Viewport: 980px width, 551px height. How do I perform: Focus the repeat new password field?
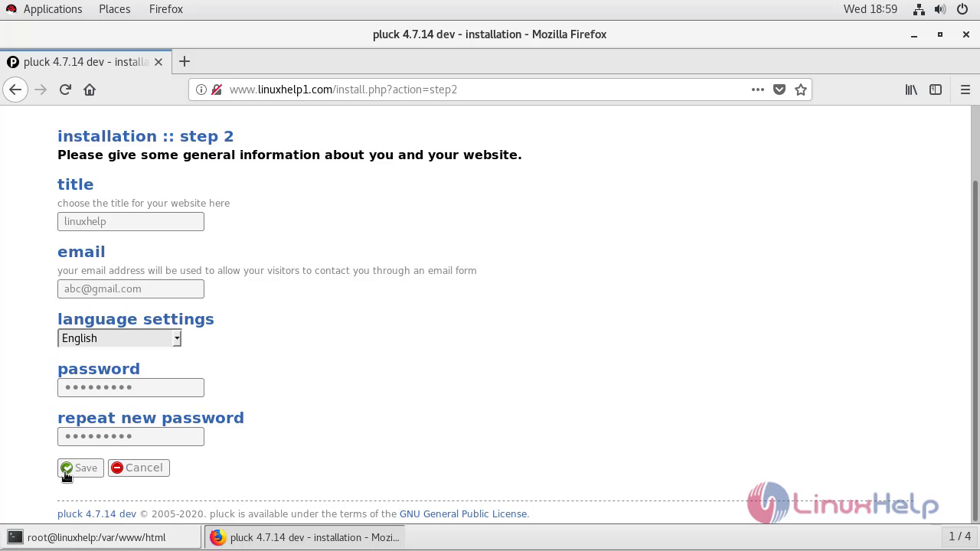[x=131, y=436]
